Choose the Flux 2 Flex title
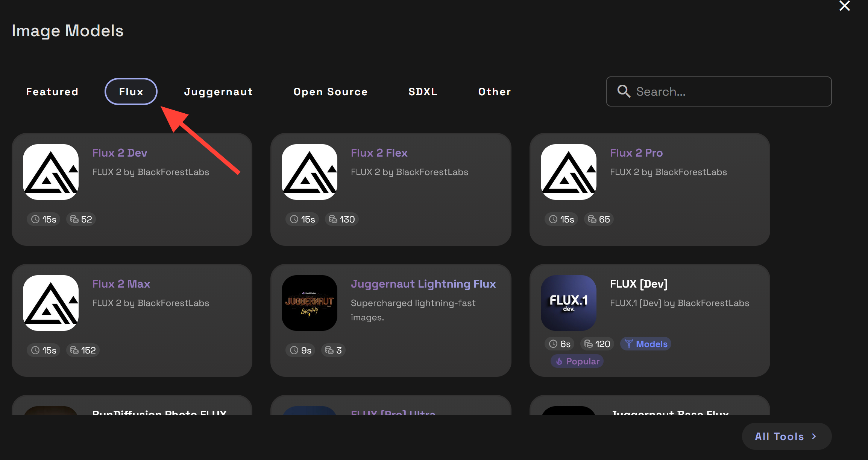 point(379,153)
